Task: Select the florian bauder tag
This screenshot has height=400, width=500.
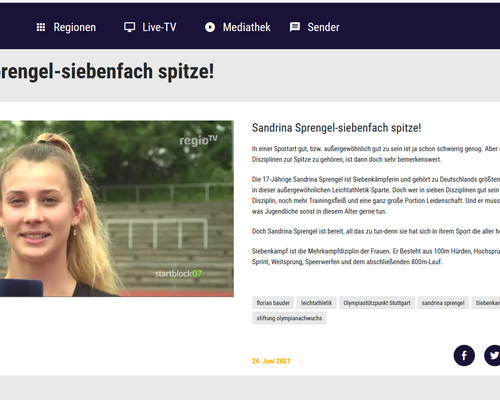Action: (x=273, y=303)
